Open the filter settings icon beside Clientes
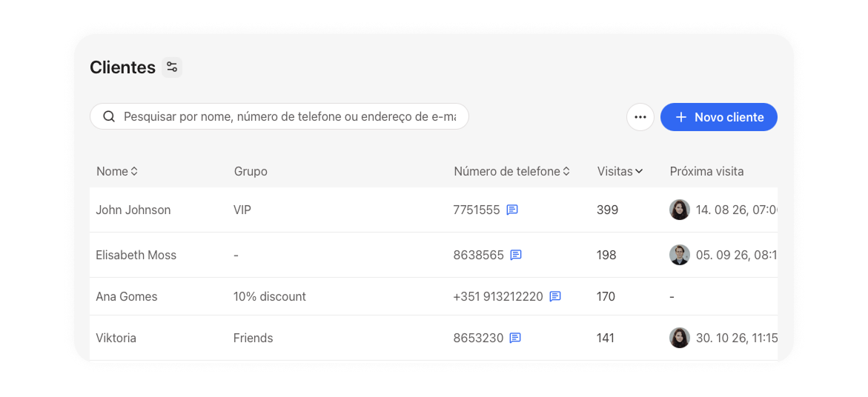Image resolution: width=868 pixels, height=397 pixels. (x=172, y=67)
